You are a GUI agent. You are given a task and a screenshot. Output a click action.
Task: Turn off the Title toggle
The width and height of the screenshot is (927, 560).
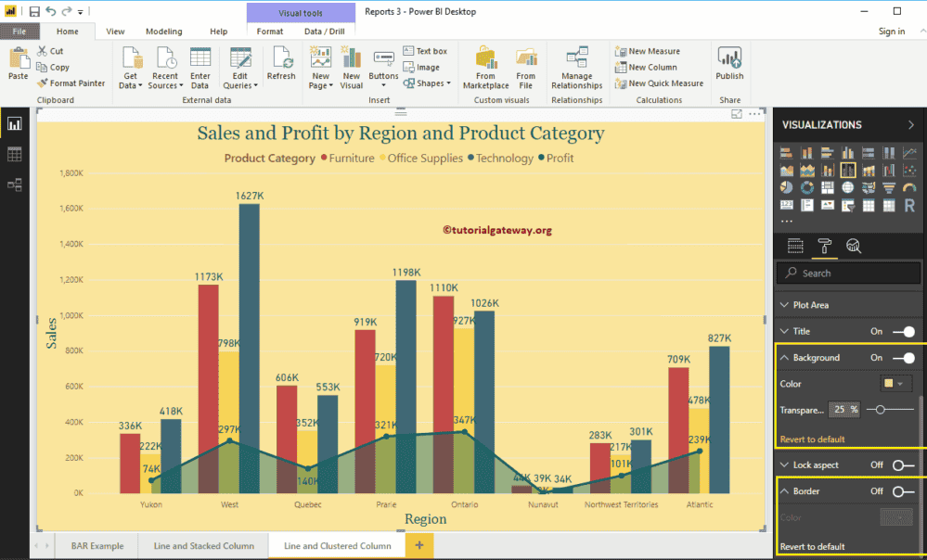tap(906, 331)
